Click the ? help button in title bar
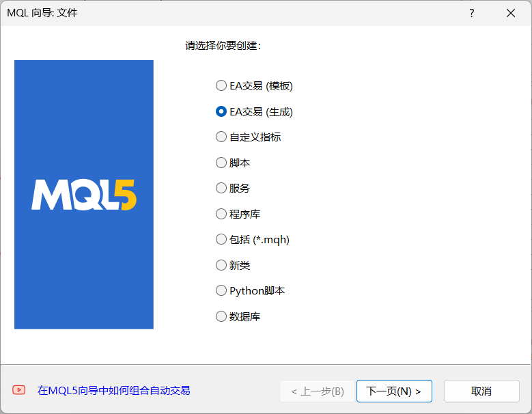The width and height of the screenshot is (532, 414). pyautogui.click(x=472, y=13)
